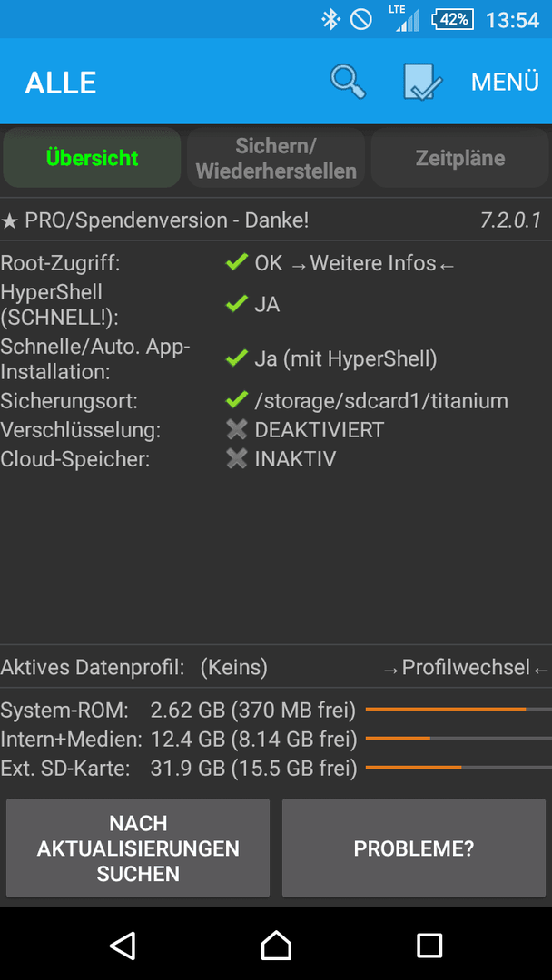Screen dimensions: 552x980
Task: Tap the green check beside HyperShell JA
Action: pyautogui.click(x=236, y=304)
